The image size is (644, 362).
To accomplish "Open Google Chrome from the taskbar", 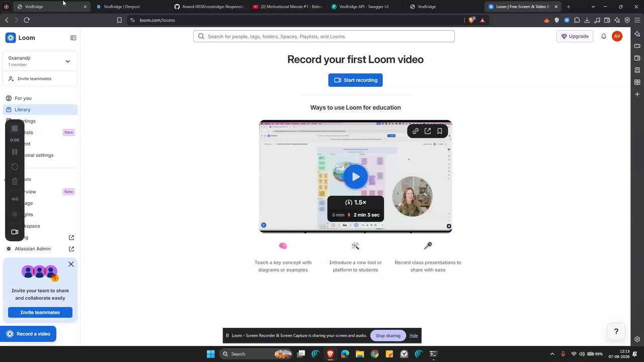I will [x=375, y=354].
